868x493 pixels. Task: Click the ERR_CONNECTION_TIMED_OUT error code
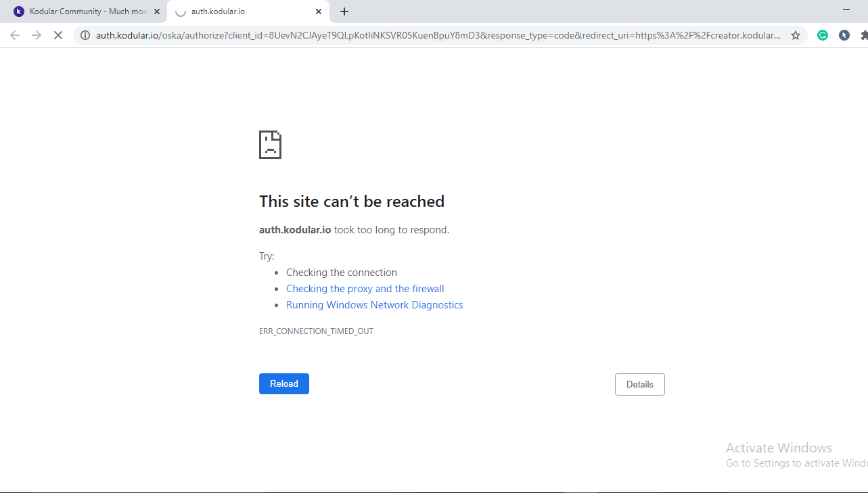(x=316, y=331)
